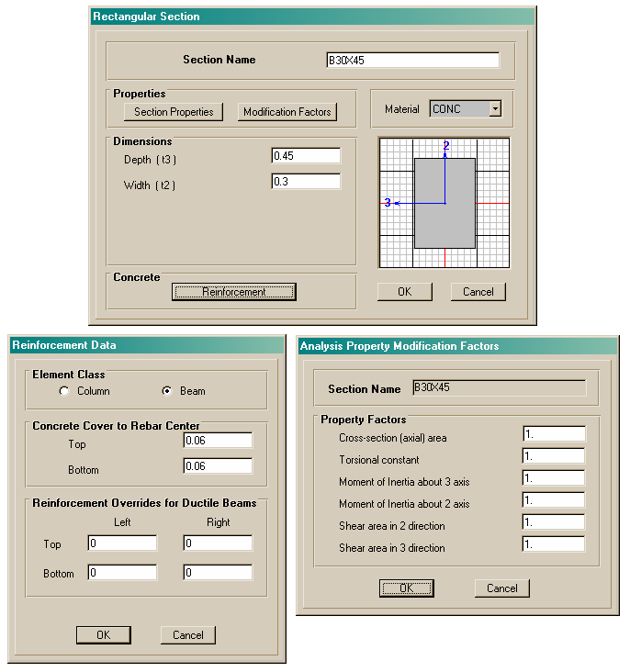Click Concrete Cover to Rebar Center heading
The width and height of the screenshot is (630, 672).
tap(116, 426)
